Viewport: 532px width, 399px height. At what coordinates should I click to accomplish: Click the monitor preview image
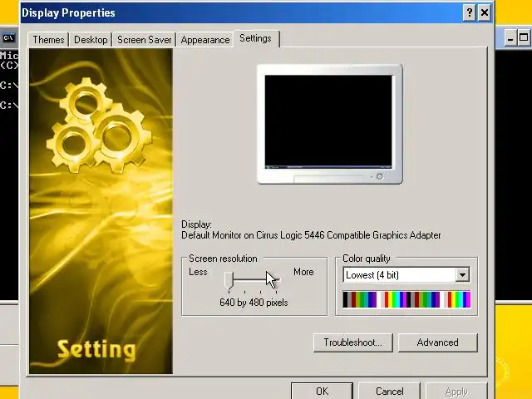(330, 124)
